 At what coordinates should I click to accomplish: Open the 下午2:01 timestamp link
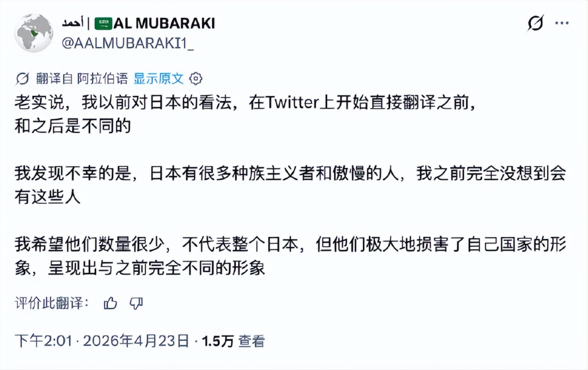(44, 341)
